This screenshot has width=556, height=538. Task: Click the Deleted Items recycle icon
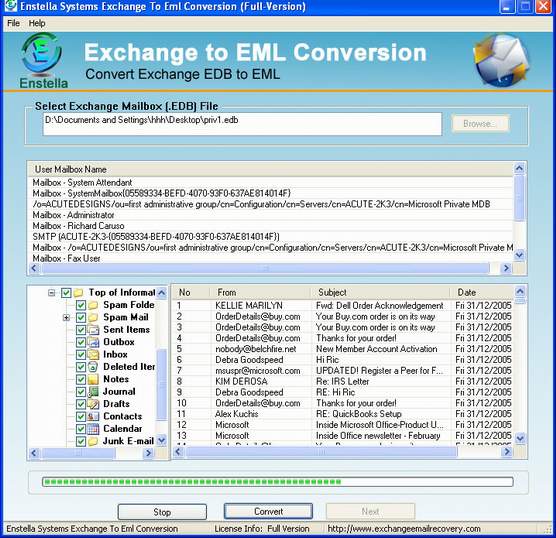click(93, 367)
